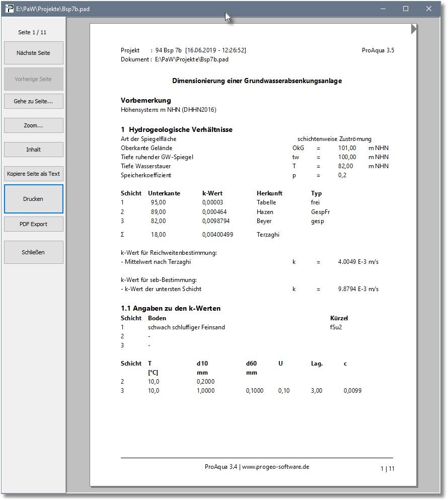Click the www.progeo-software.de footer link
Image resolution: width=448 pixels, height=501 pixels.
click(x=275, y=467)
